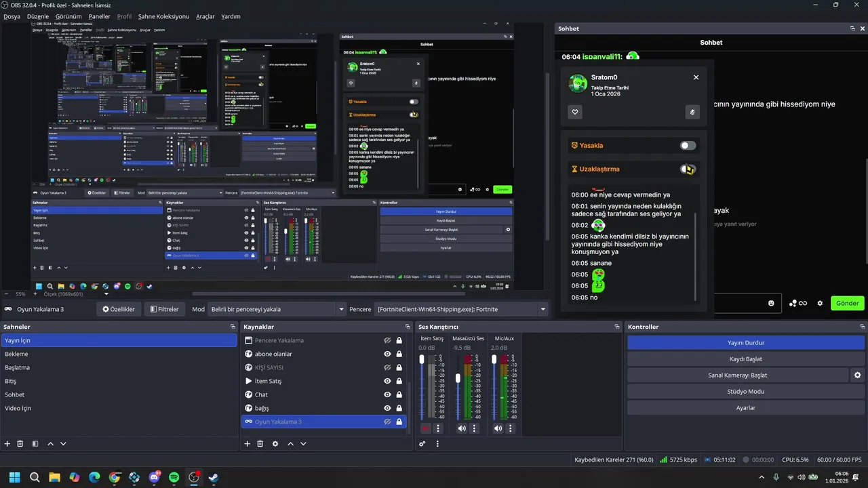Open Windows Start menu
This screenshot has width=868, height=488.
[14, 477]
